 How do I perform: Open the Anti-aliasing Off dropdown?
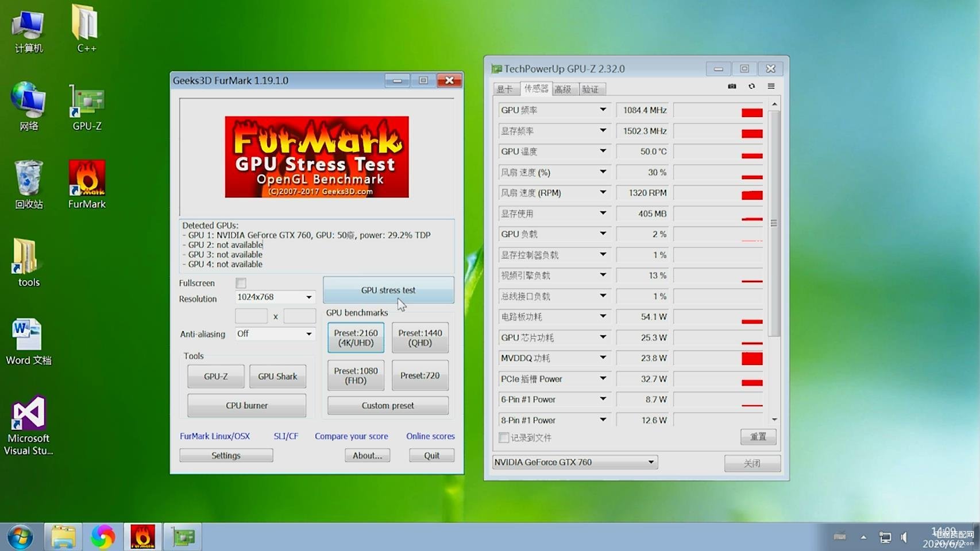click(x=275, y=333)
